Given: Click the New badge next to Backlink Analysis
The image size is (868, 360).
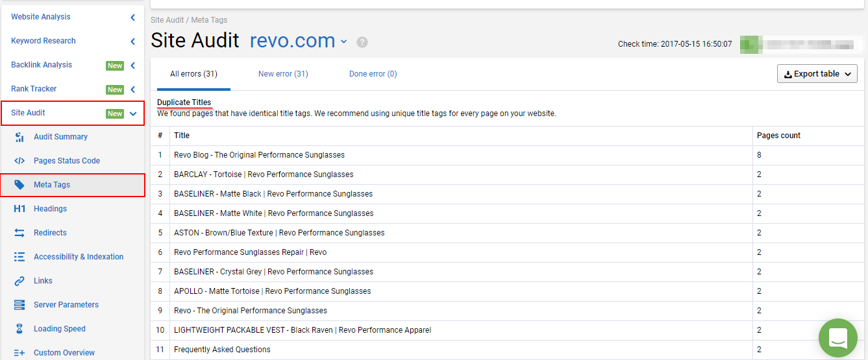Looking at the screenshot, I should (115, 66).
